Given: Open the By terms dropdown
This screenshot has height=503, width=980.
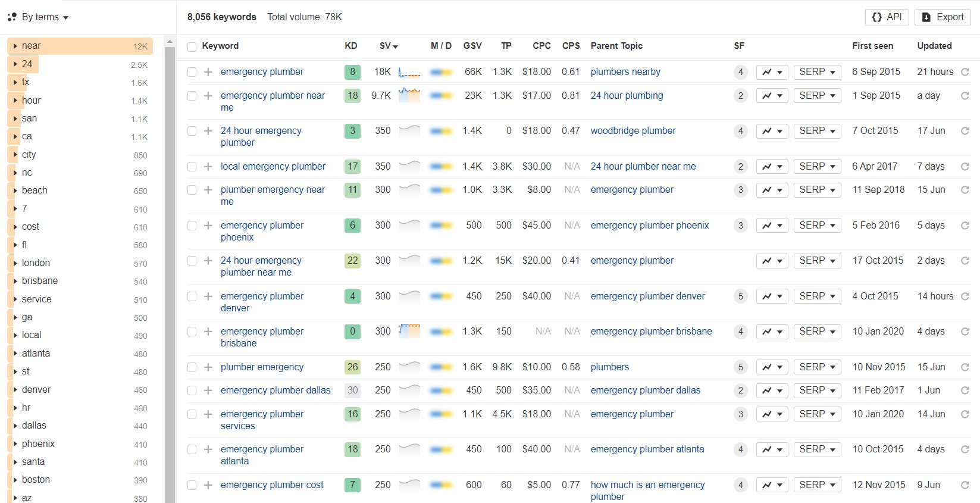Looking at the screenshot, I should coord(39,17).
